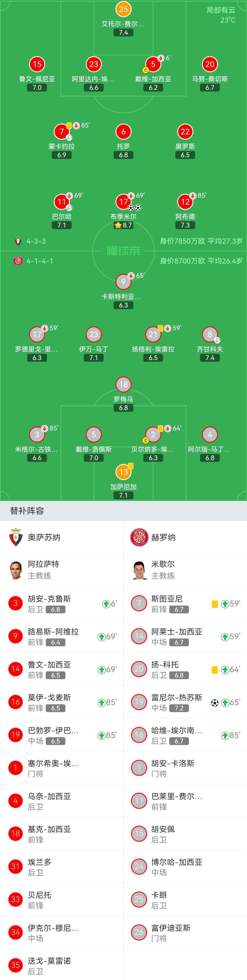Select substitute 胡安-克鲁斯 row
This screenshot has width=247, height=980.
tap(62, 603)
